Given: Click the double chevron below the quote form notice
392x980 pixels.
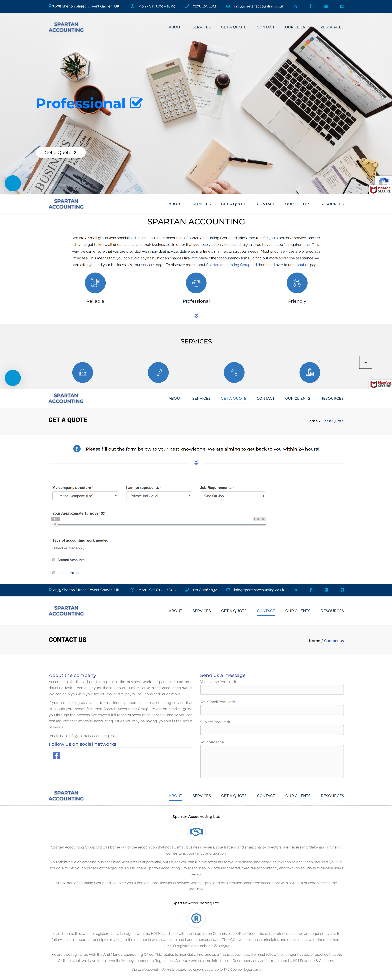Looking at the screenshot, I should point(196,463).
